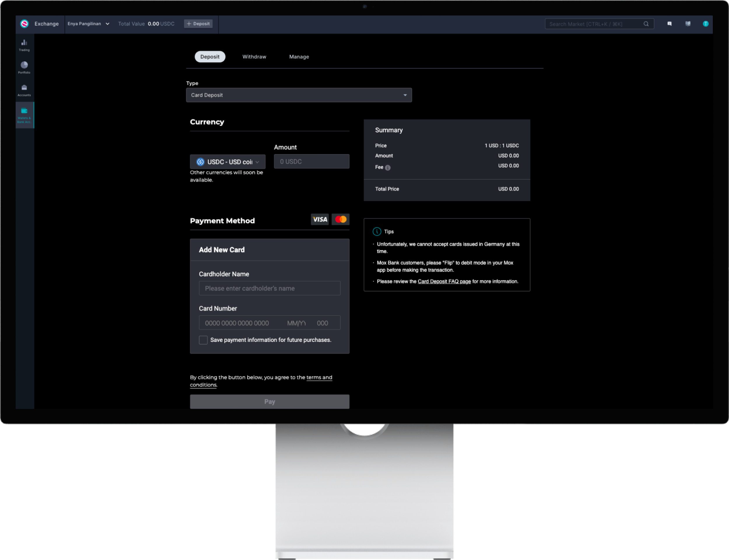Open the USDC currency selector
729x560 pixels.
pyautogui.click(x=227, y=162)
